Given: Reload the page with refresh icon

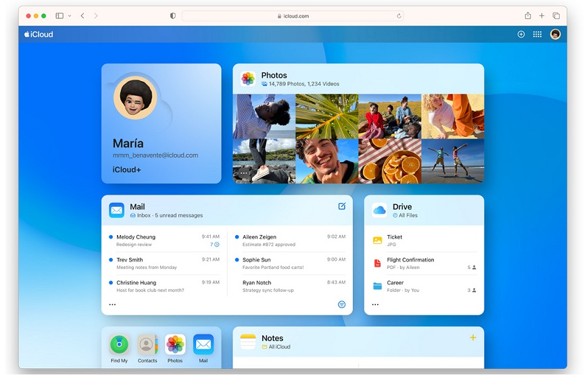Looking at the screenshot, I should pyautogui.click(x=399, y=16).
